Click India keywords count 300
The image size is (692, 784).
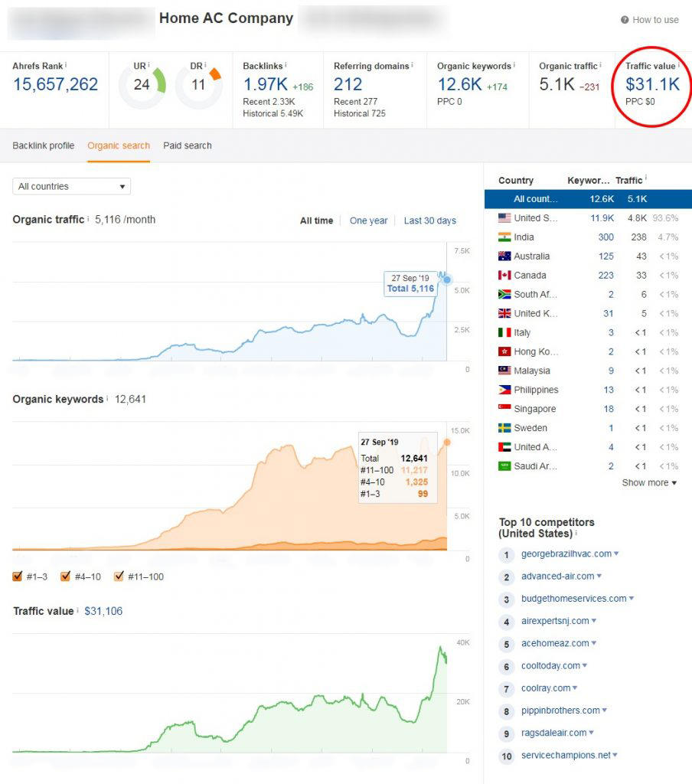pyautogui.click(x=606, y=237)
